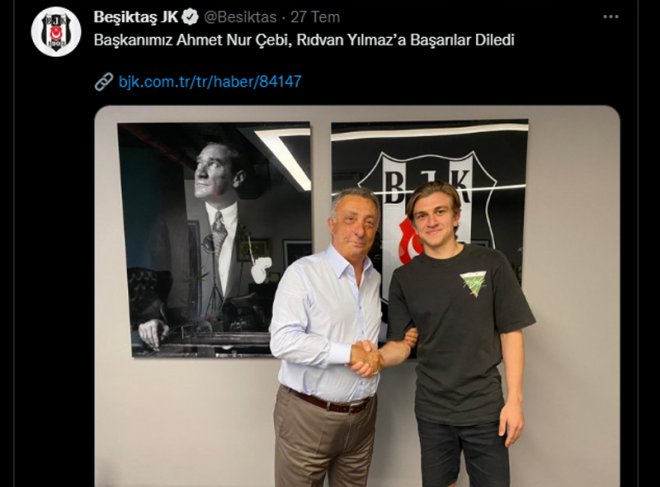Click the Beşiktaş JK display name
This screenshot has height=487, width=660.
coord(137,17)
